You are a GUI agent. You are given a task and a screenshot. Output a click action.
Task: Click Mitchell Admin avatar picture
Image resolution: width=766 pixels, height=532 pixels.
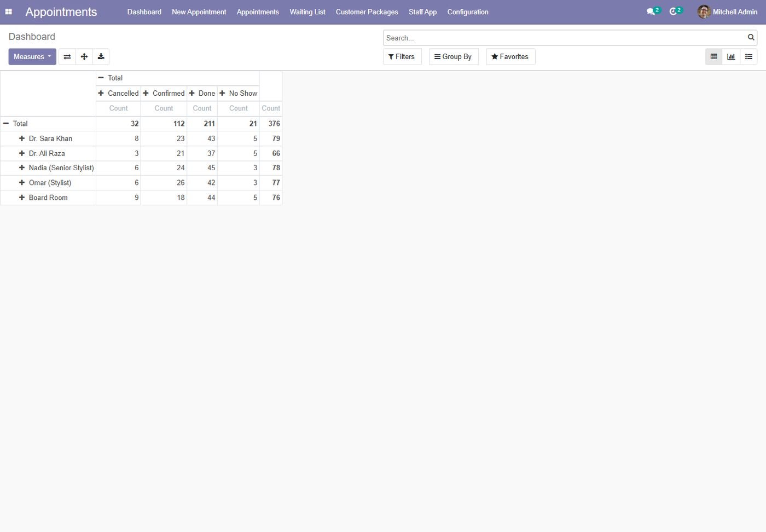point(704,11)
